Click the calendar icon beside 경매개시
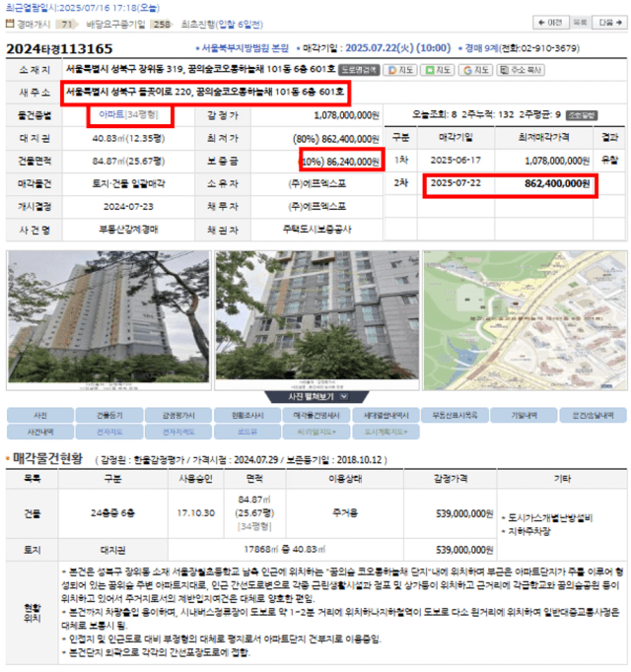The image size is (631, 672). (10, 24)
